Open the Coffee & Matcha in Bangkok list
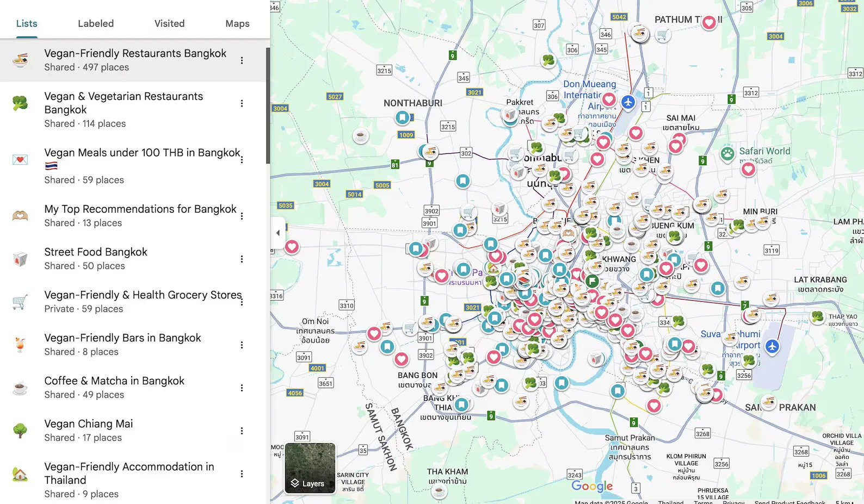The image size is (864, 504). 133,388
